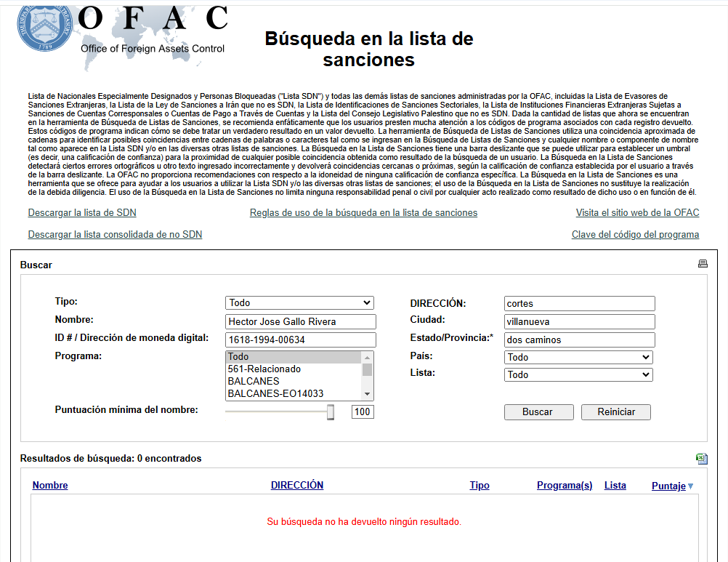Open the Tipo dropdown
This screenshot has width=728, height=562.
(x=299, y=303)
